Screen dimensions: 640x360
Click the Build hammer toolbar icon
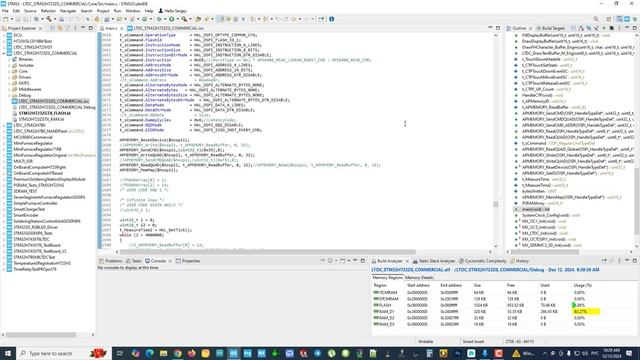(x=49, y=19)
